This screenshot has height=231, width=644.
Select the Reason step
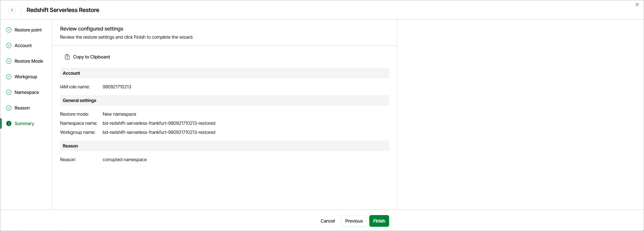[22, 108]
